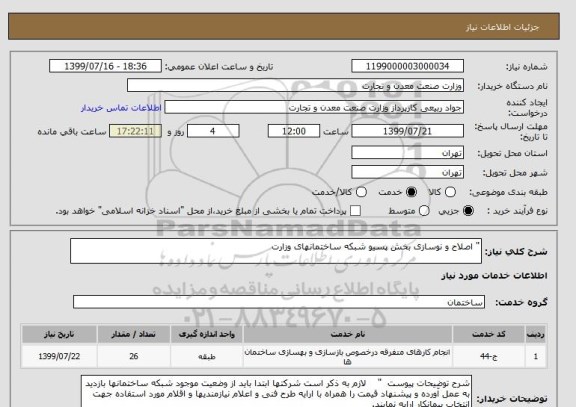Click the delivery city field تهران
Screen dimensions: 576x407
407,172
